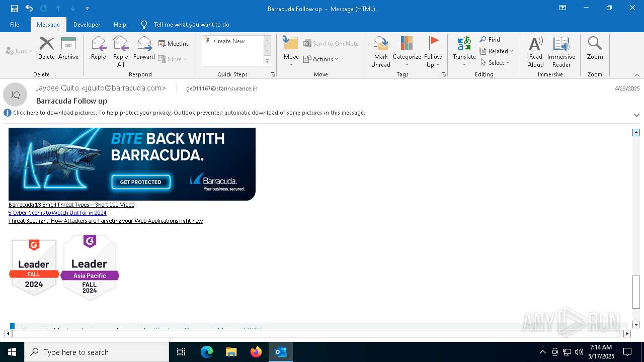Click recipient ge011167@starinsurance.in
Screen dimensions: 644x362
pos(222,88)
